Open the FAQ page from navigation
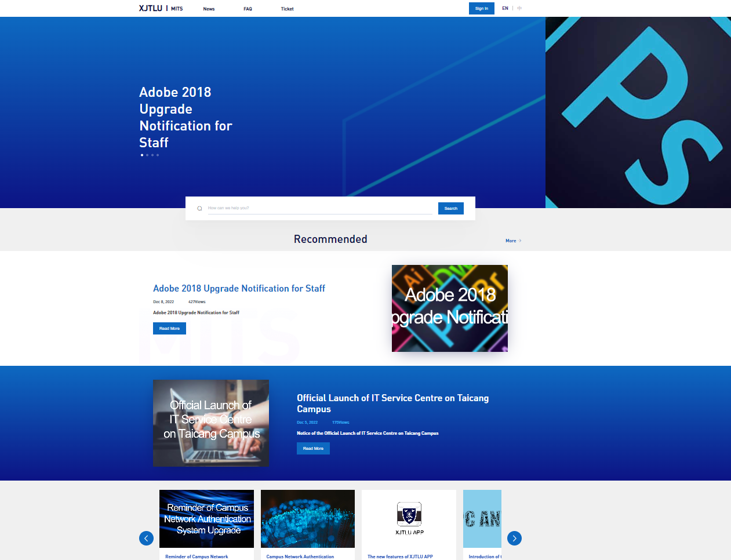This screenshot has height=560, width=731. click(x=248, y=9)
